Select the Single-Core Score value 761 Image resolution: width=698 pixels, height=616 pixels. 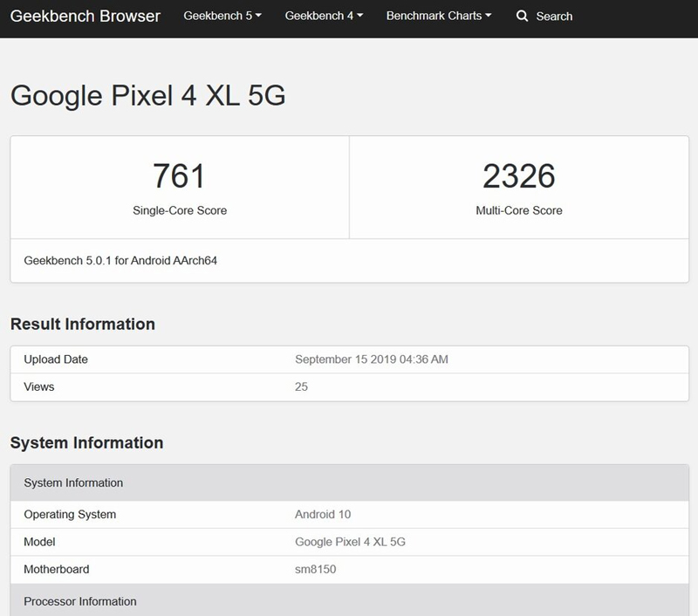[x=178, y=175]
